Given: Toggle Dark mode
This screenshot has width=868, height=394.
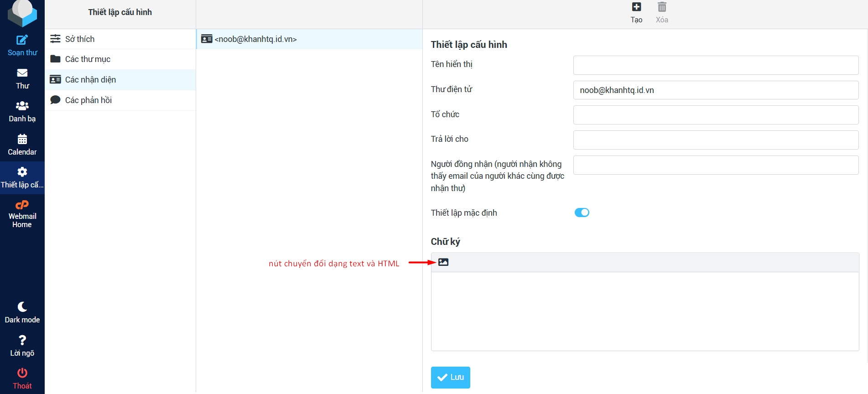Looking at the screenshot, I should click(22, 307).
